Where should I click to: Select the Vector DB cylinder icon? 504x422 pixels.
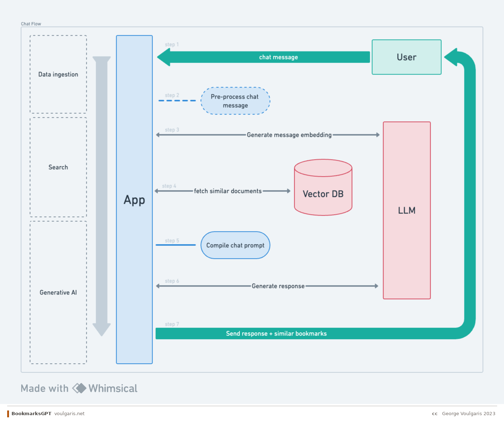coord(323,187)
